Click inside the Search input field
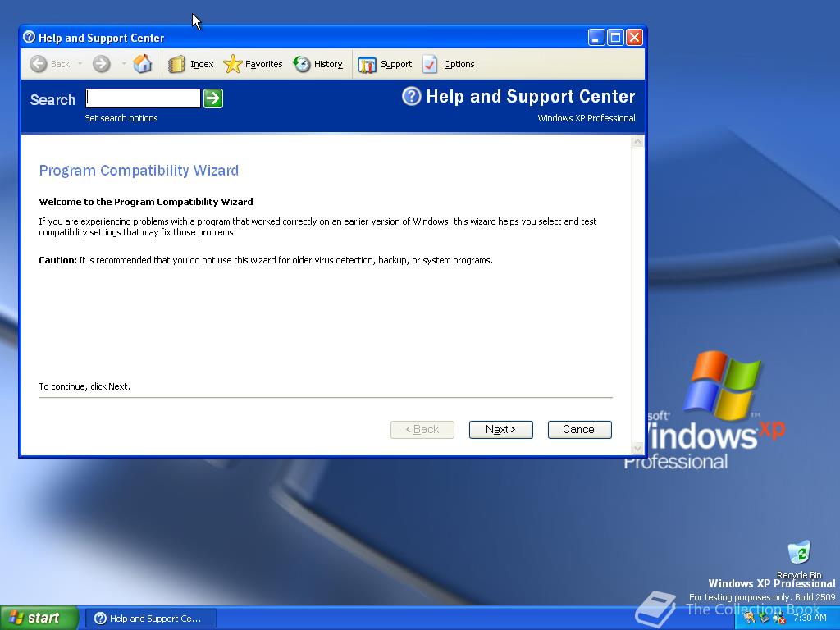This screenshot has height=630, width=840. click(x=143, y=98)
